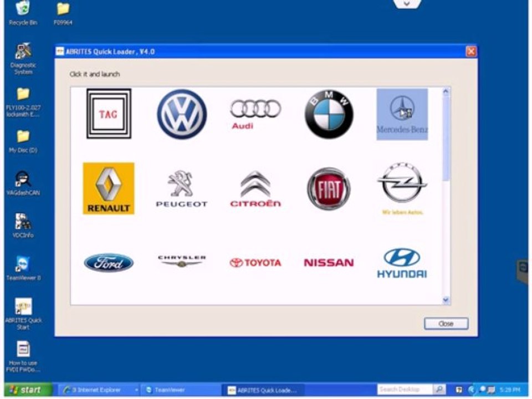Click the taskbar clock showing 5:28 PM
Screen dimensions: 532x399
pos(510,390)
